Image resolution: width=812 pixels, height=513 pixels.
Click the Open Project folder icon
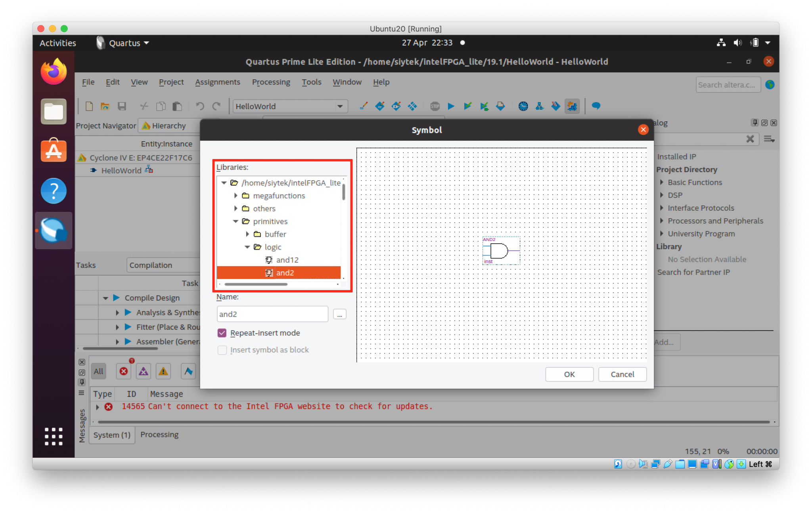point(105,106)
